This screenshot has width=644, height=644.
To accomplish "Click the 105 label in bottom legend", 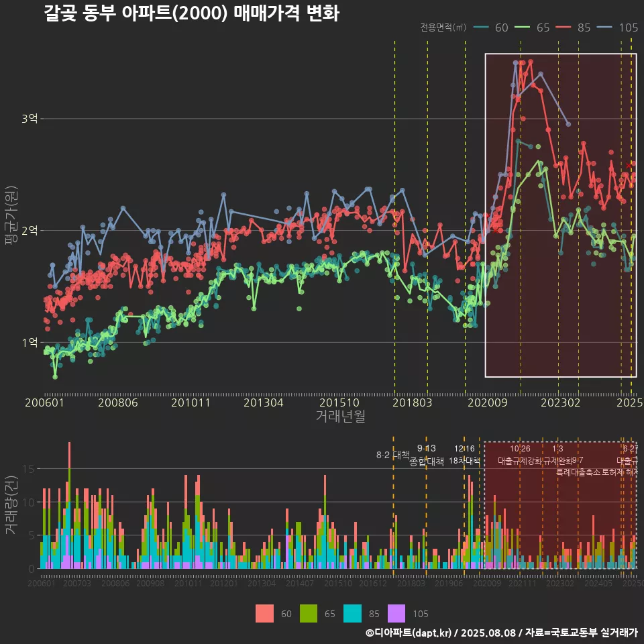I will point(421,614).
